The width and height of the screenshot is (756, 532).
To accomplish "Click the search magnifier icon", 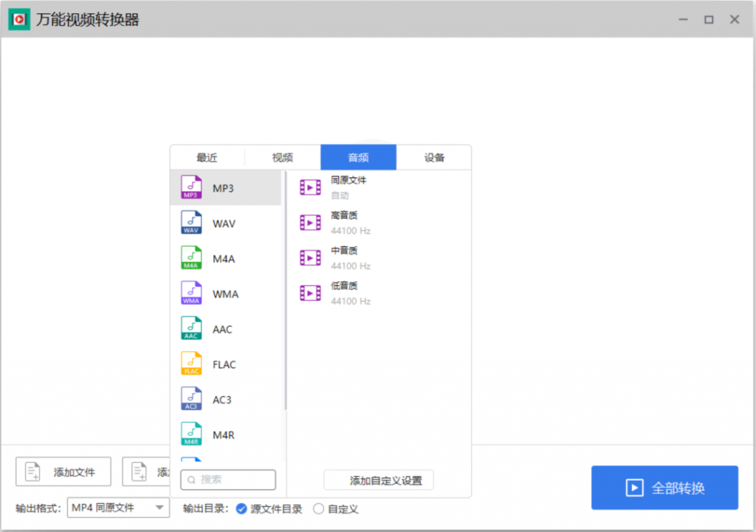I will tap(191, 480).
